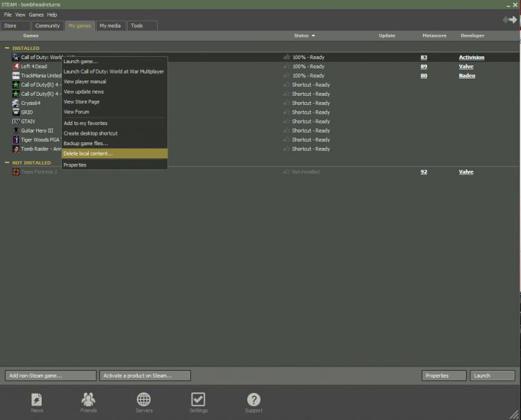Viewport: 521px width, 420px height.
Task: Click the Left 4 Dead game icon
Action: 15,67
